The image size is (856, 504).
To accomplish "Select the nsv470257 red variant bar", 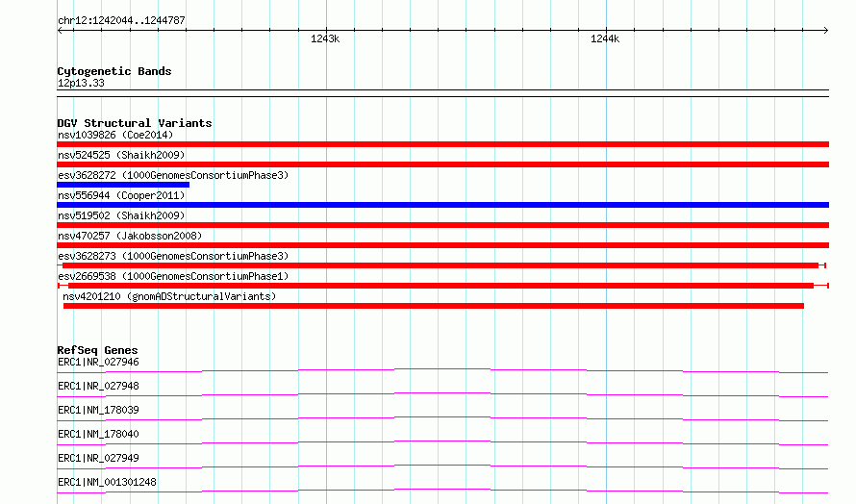I will point(442,245).
